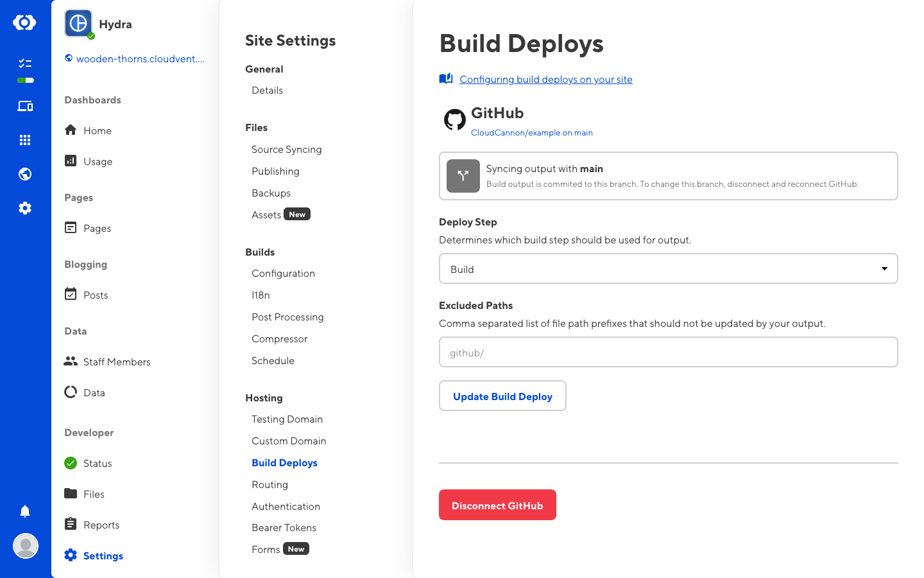Open Bearer Tokens settings
This screenshot has width=924, height=578.
[x=284, y=528]
